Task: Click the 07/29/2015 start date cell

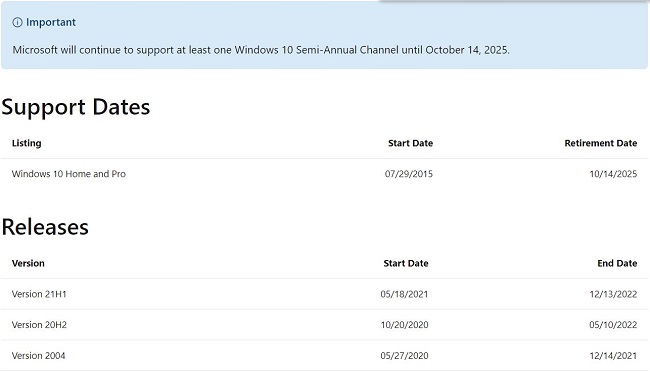Action: [x=409, y=174]
